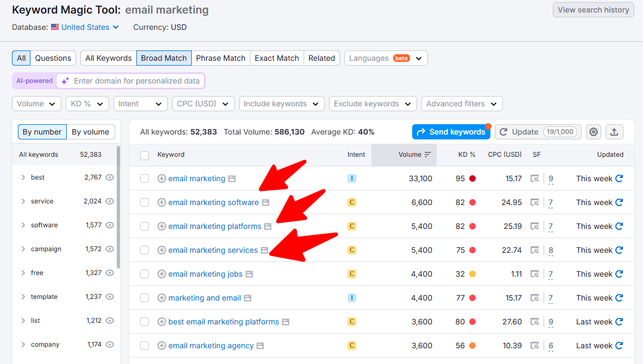Check the select-all box in the table header

(144, 155)
